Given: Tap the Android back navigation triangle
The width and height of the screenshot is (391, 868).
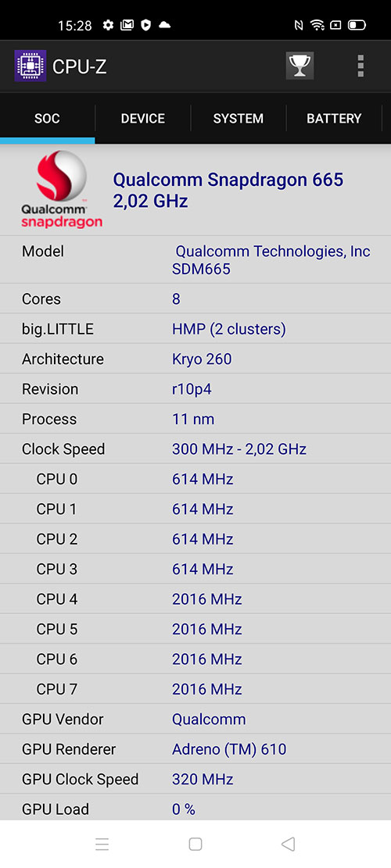Looking at the screenshot, I should coord(288,844).
